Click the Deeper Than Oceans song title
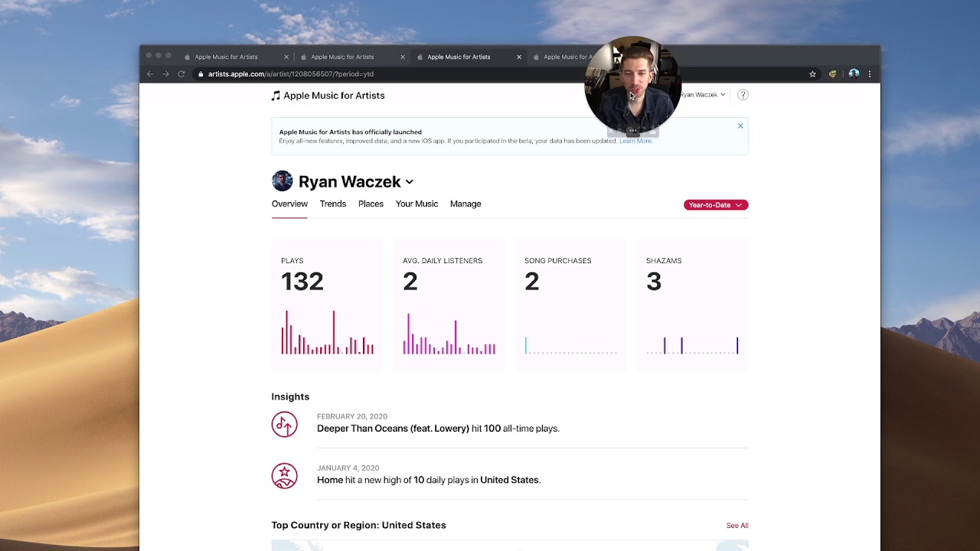 click(393, 429)
